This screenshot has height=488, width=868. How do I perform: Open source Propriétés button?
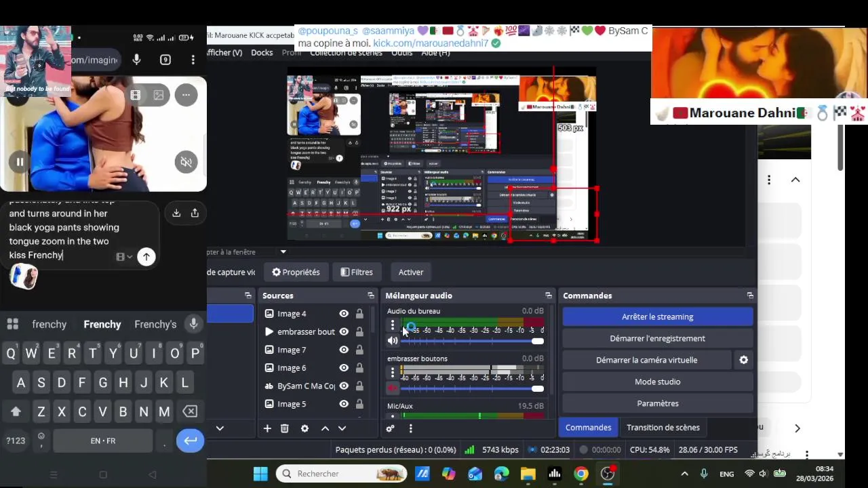[x=296, y=272]
